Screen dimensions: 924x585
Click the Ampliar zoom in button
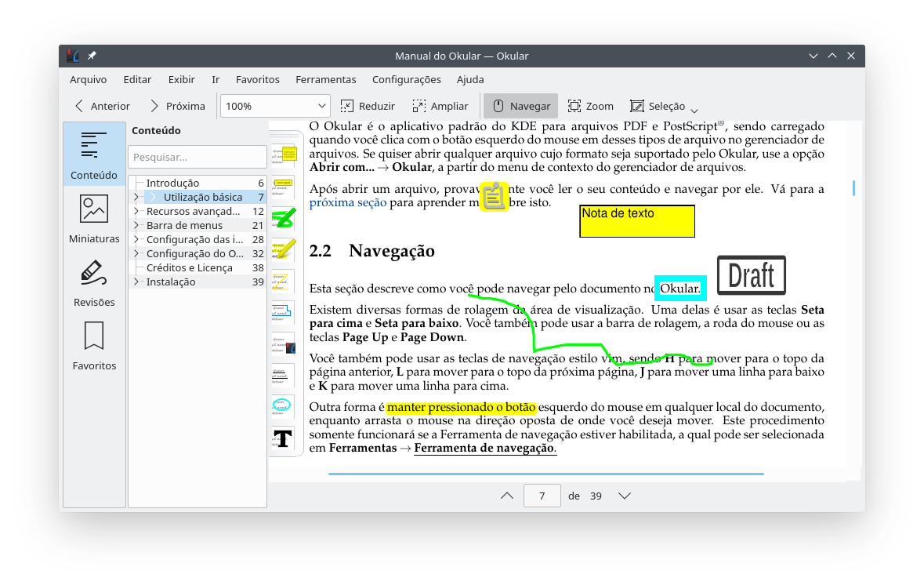pos(440,106)
